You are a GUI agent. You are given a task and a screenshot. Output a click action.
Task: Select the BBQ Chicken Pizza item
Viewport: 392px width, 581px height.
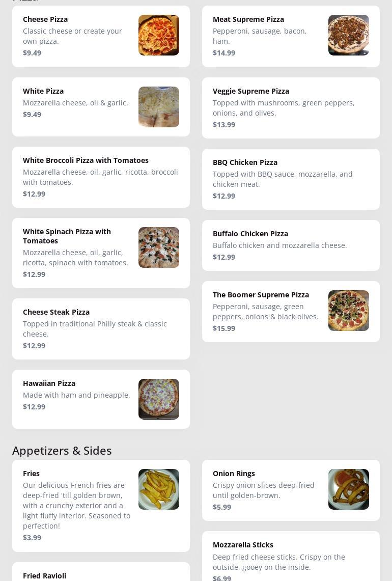click(x=245, y=162)
